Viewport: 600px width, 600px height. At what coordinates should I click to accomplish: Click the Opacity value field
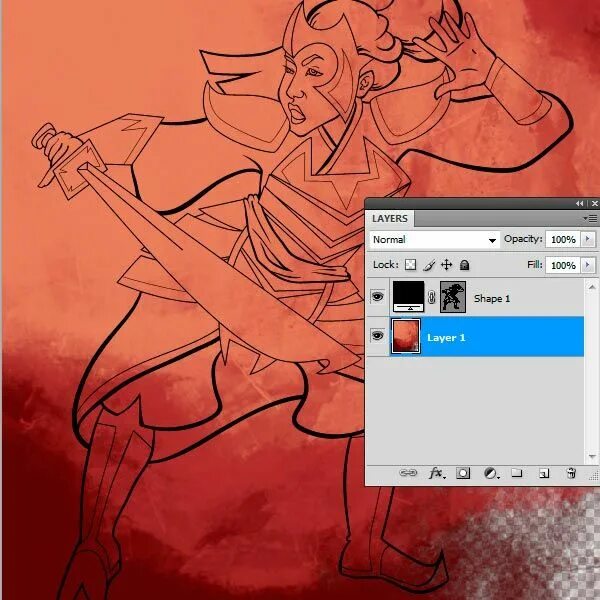pyautogui.click(x=563, y=240)
